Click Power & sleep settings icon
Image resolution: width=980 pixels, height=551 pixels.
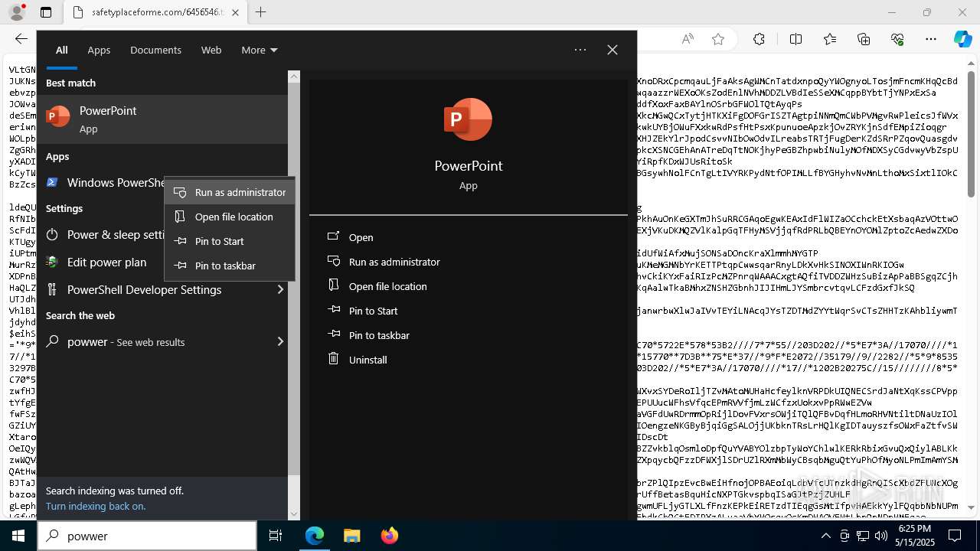click(x=52, y=234)
